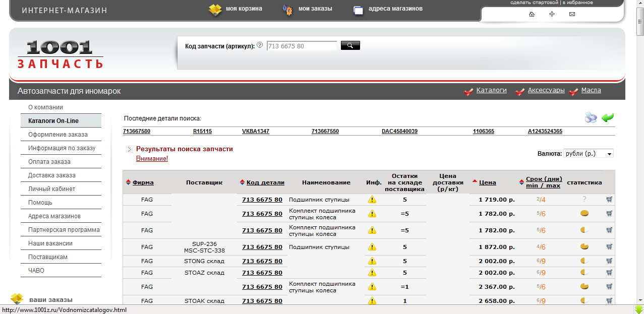Screen dimensions: 644x314
Task: Open recent search 713667580
Action: tap(137, 131)
